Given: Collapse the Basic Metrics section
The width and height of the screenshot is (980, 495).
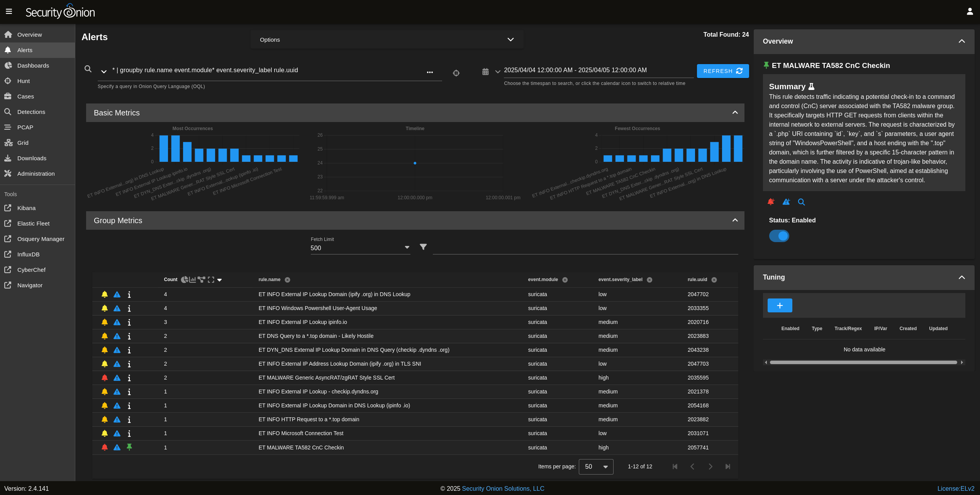Looking at the screenshot, I should pyautogui.click(x=735, y=113).
